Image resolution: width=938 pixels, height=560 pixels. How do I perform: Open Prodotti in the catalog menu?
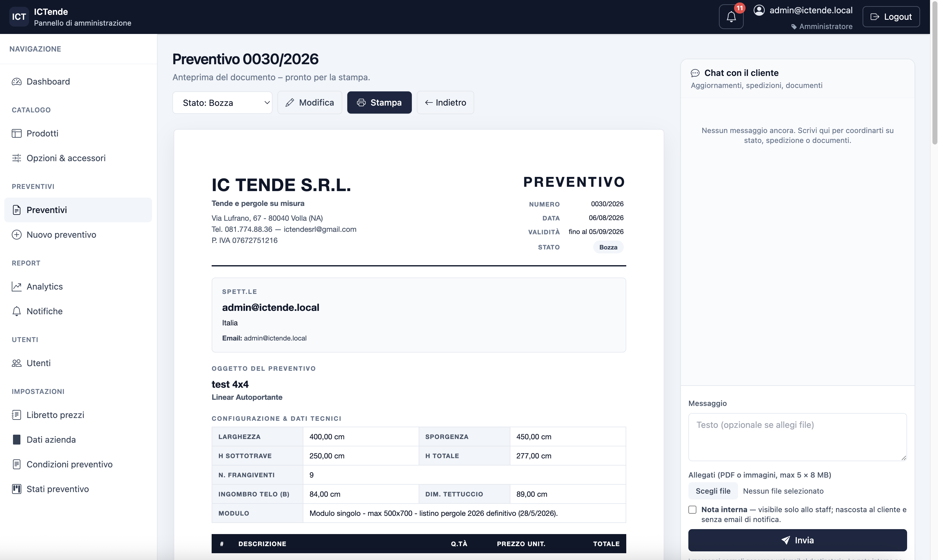click(x=78, y=133)
